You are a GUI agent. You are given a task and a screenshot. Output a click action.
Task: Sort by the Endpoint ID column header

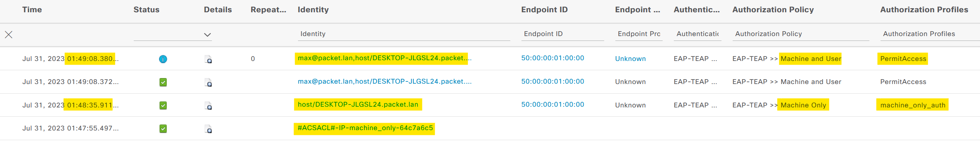tap(544, 10)
